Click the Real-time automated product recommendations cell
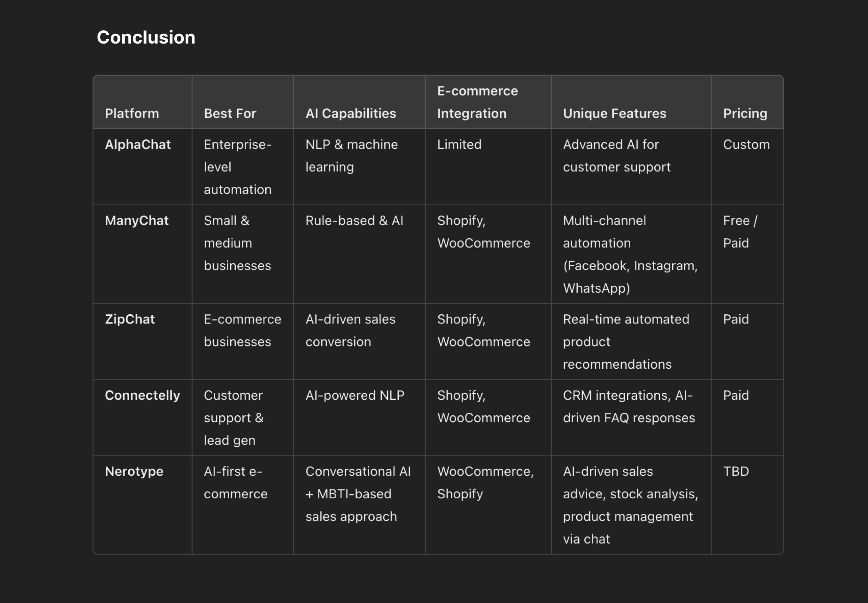 click(x=626, y=342)
